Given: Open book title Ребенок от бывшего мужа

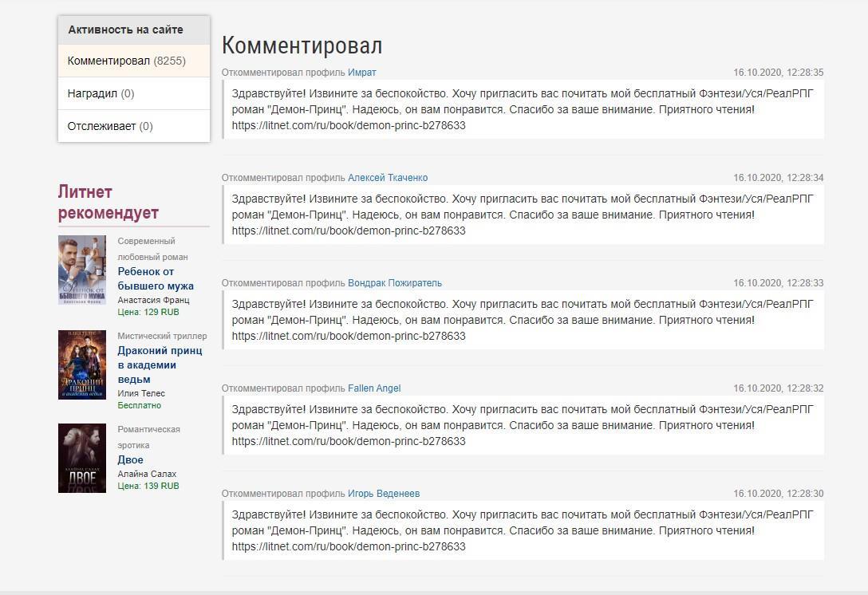Looking at the screenshot, I should point(156,278).
